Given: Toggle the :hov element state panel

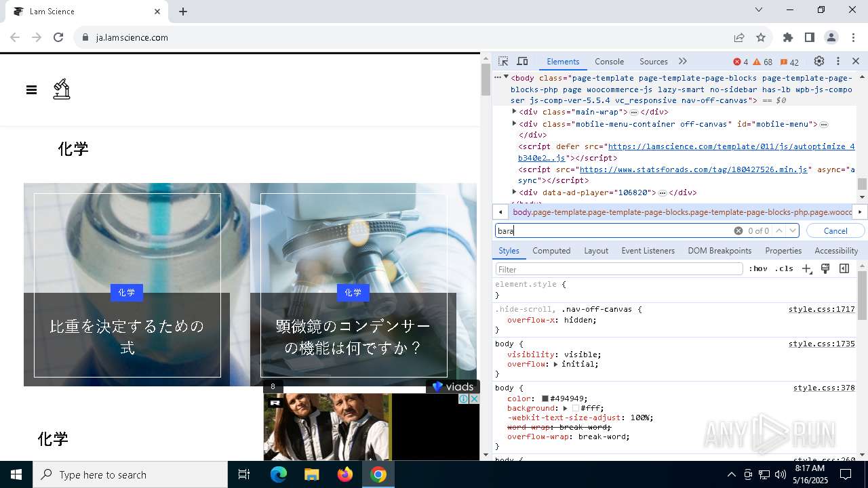Looking at the screenshot, I should (758, 269).
